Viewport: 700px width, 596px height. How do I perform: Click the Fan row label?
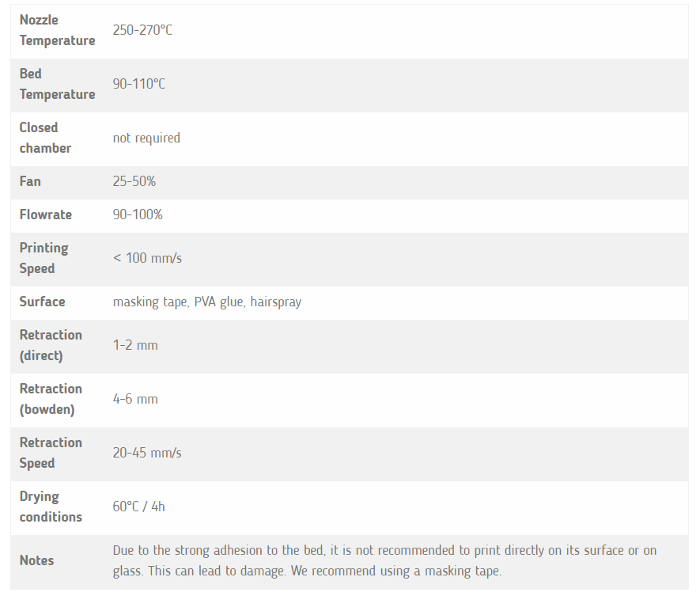[30, 181]
